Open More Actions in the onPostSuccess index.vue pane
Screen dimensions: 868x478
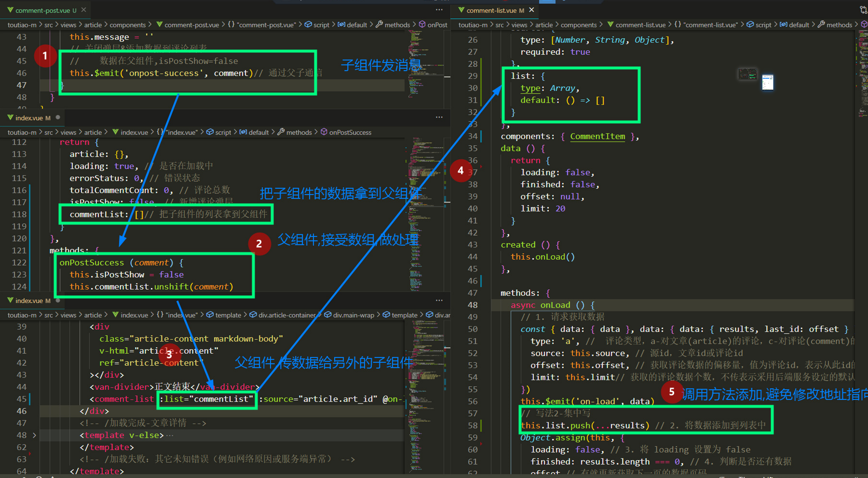coord(439,117)
